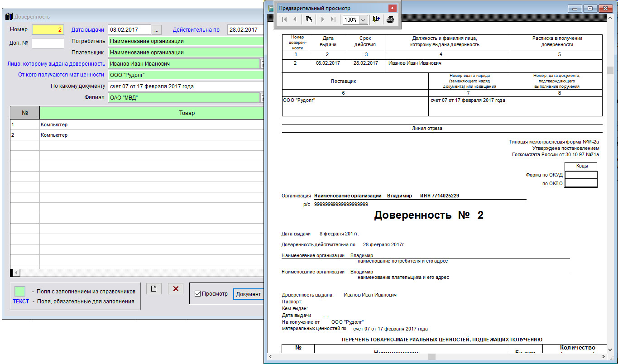Click the Документ button
The height and width of the screenshot is (364, 618).
[x=248, y=294]
